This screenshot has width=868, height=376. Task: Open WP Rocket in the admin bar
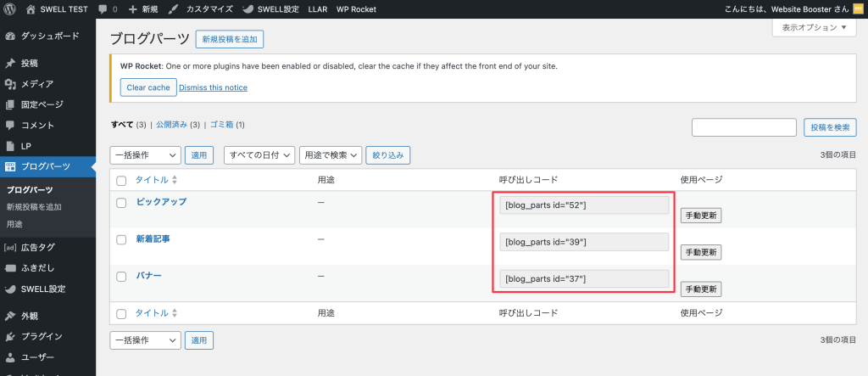[356, 9]
